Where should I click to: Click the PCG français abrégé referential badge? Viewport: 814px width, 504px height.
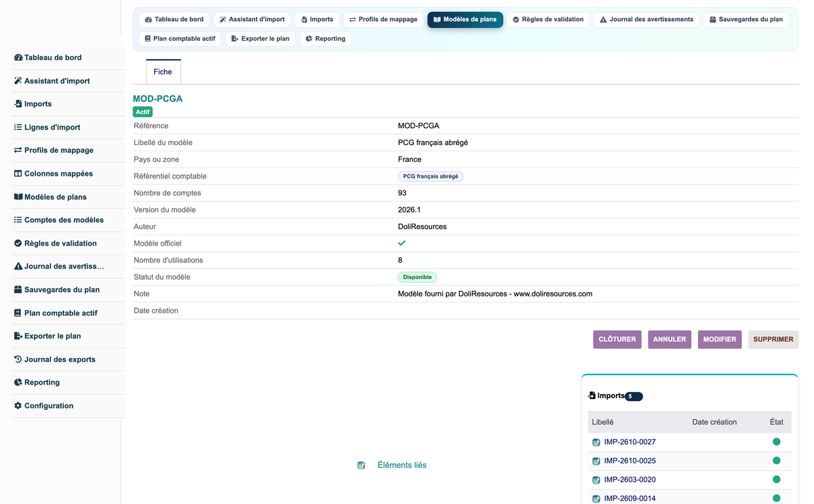point(431,176)
